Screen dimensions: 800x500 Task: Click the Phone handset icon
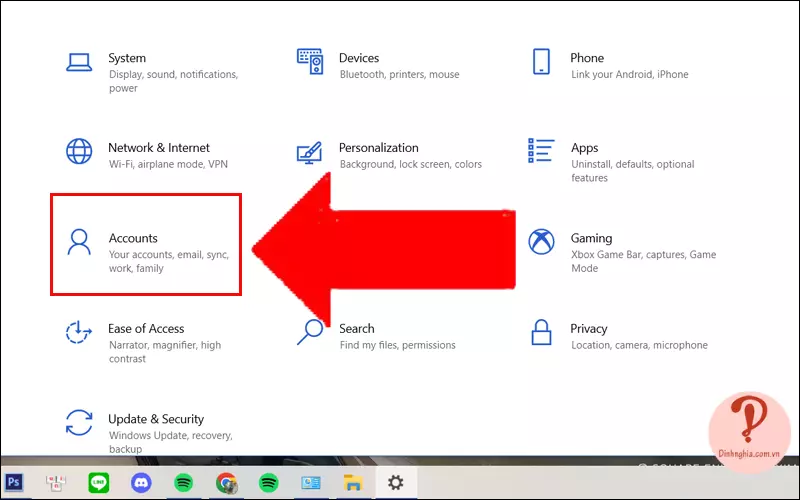(541, 62)
